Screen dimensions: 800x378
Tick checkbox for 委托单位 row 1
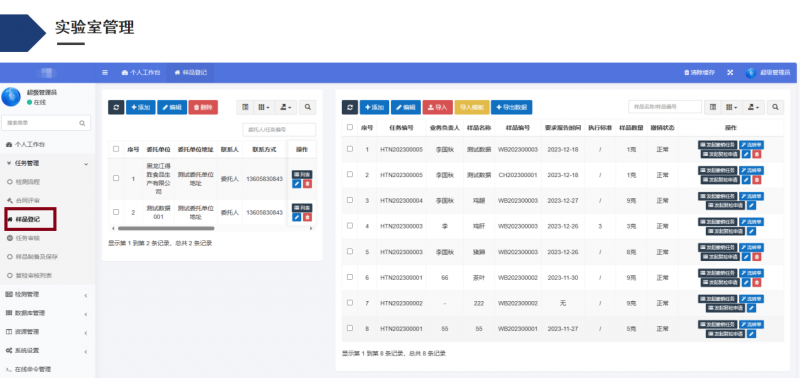(116, 178)
